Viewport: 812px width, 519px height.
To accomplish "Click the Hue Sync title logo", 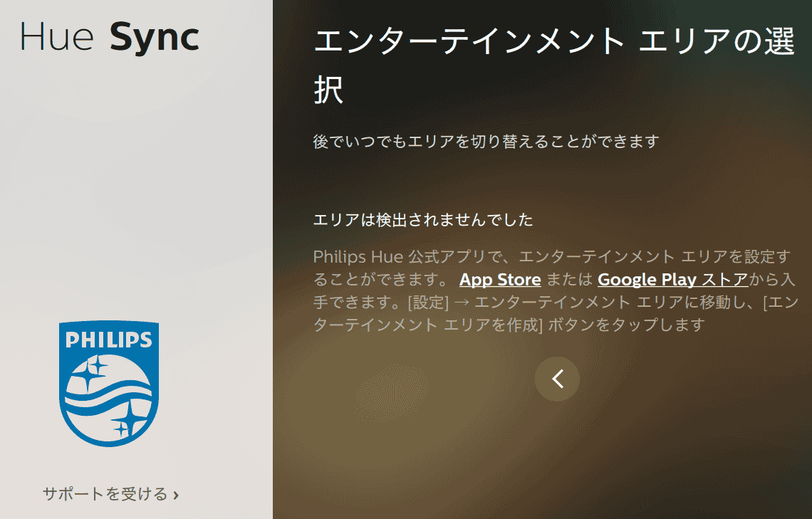I will click(109, 37).
